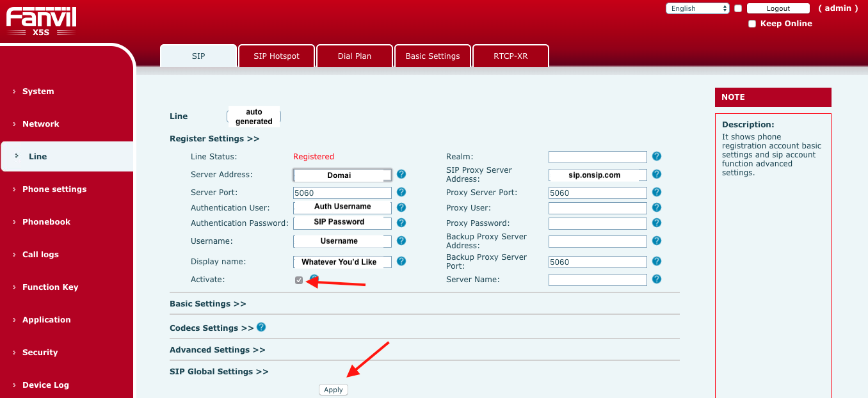
Task: Click the Authentication Password input field
Action: point(342,223)
